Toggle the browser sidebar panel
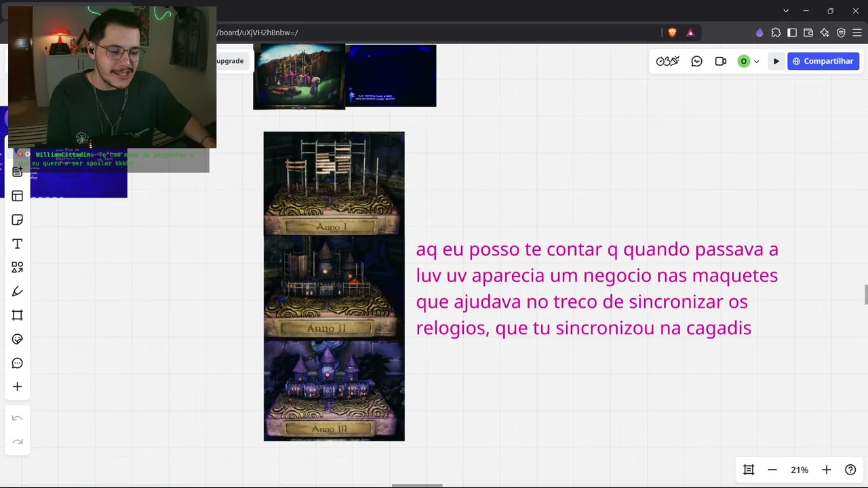The image size is (868, 488). click(792, 33)
